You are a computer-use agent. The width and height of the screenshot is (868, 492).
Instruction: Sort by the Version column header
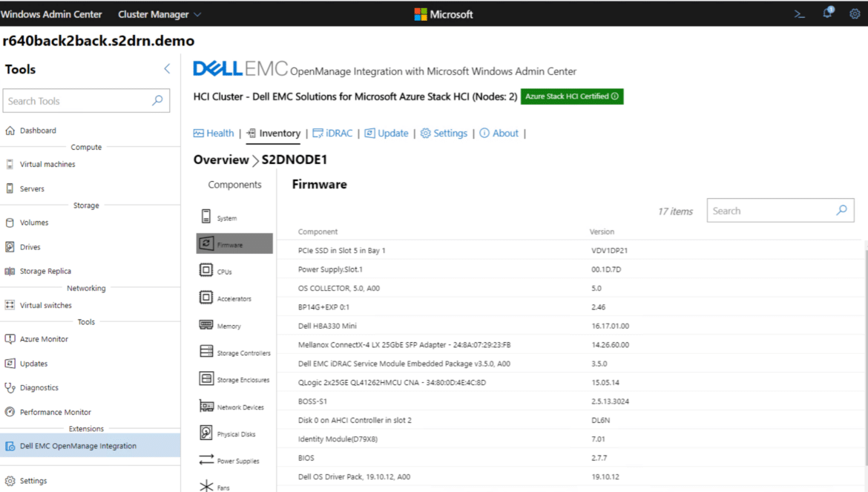pyautogui.click(x=602, y=232)
